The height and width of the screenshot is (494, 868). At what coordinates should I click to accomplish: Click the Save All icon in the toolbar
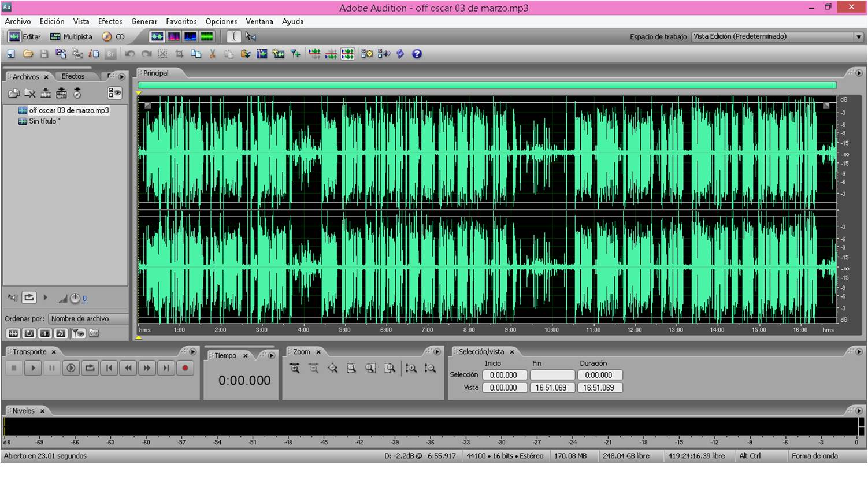[x=61, y=54]
